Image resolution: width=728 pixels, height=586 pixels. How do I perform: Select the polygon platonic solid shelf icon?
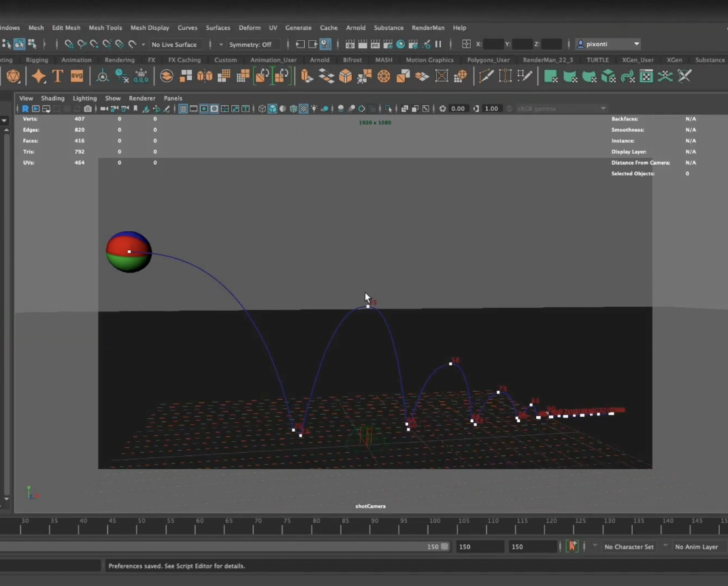pos(13,76)
